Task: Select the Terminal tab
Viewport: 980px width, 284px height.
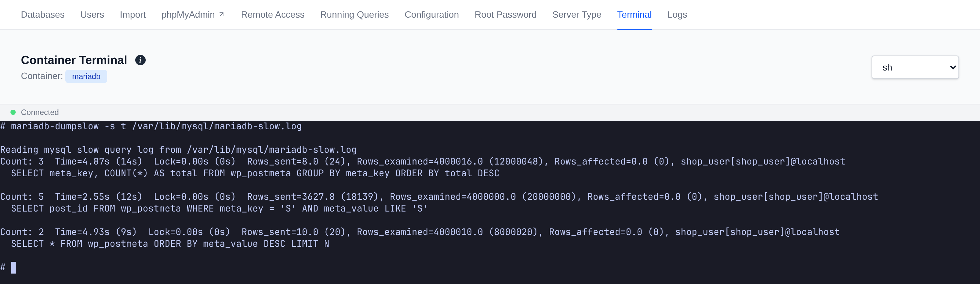Action: tap(634, 14)
